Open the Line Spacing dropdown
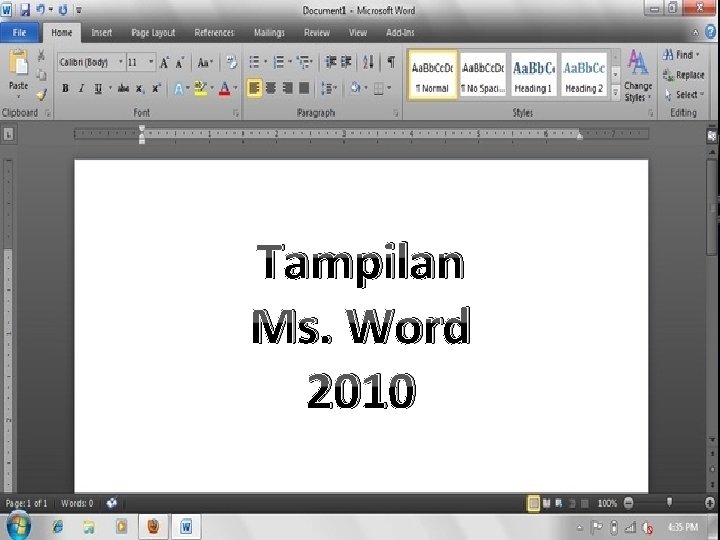720x540 pixels. [x=335, y=88]
